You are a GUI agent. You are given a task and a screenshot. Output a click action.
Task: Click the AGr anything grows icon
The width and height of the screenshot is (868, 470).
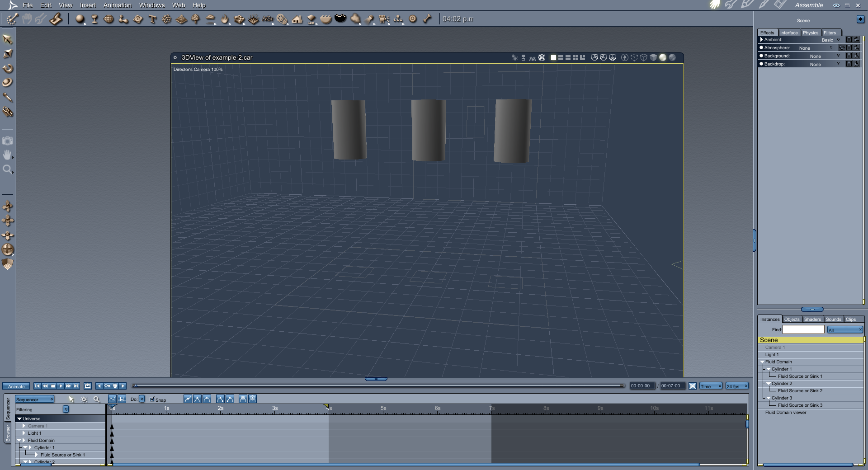tap(268, 19)
